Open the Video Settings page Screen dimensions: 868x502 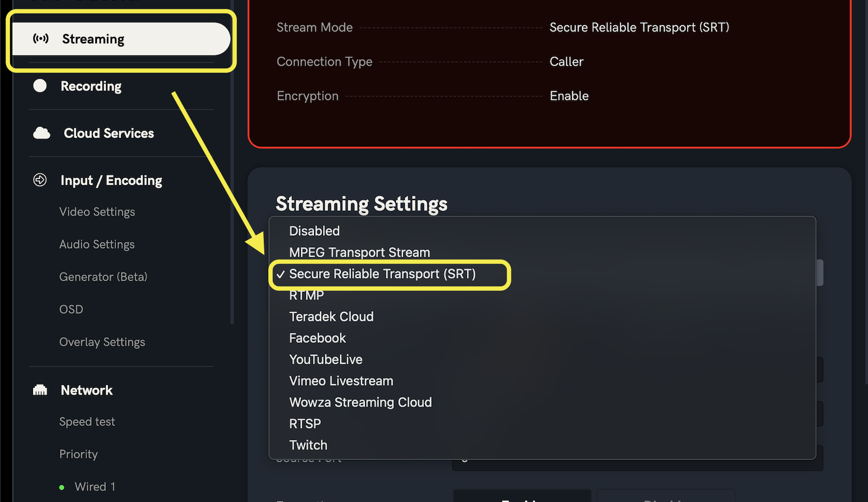point(97,212)
